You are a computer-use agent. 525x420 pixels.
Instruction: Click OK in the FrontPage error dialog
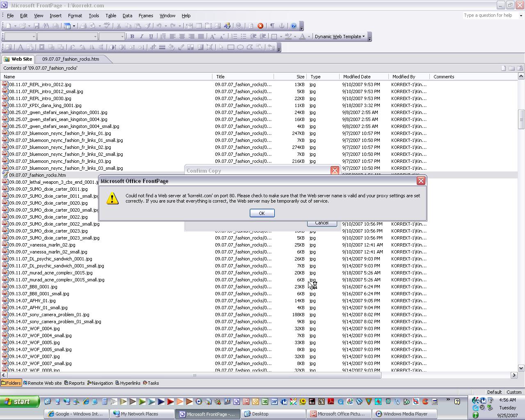[262, 213]
